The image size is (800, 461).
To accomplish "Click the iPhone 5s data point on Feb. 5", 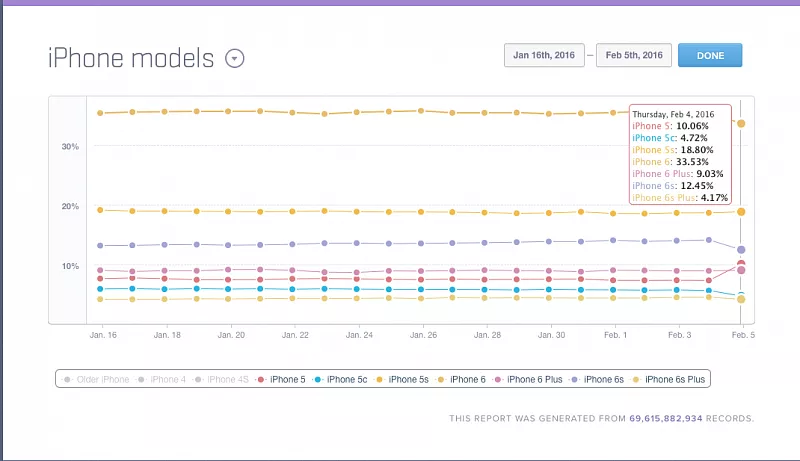I will tap(741, 212).
